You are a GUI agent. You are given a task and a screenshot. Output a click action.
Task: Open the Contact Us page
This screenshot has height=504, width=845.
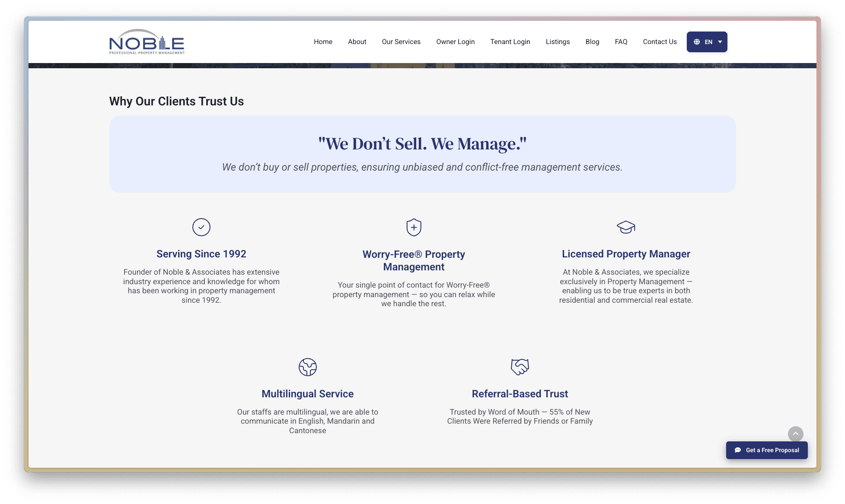[x=660, y=42]
